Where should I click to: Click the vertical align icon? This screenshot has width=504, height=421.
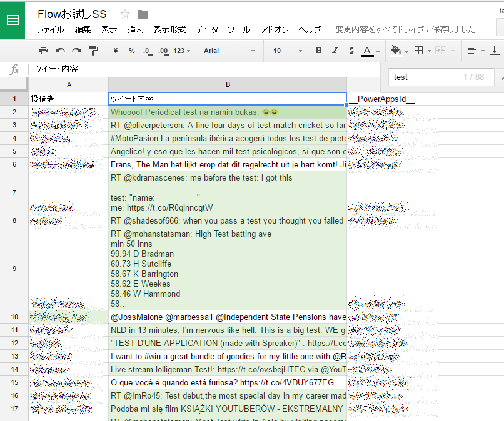[x=495, y=51]
